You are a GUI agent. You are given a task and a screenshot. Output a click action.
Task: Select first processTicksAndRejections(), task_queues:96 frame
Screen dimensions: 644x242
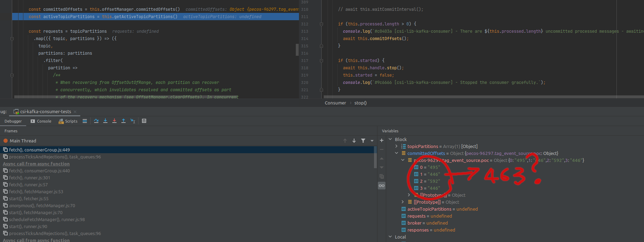(187, 157)
